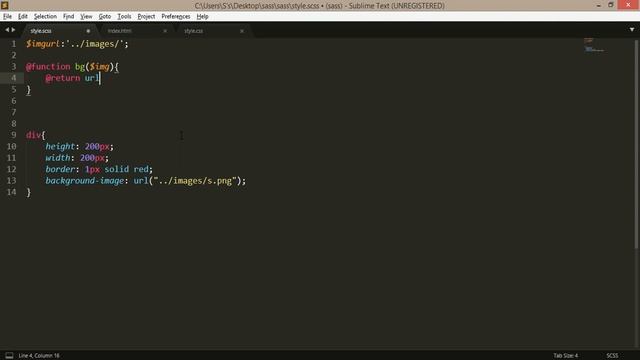The height and width of the screenshot is (360, 640).
Task: Open the SCSS syntax selector
Action: [x=612, y=356]
